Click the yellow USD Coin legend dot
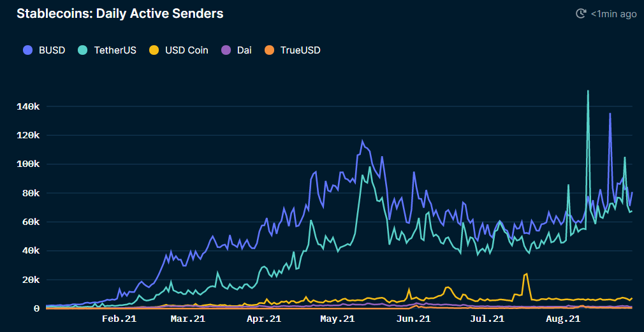Viewport: 644px width, 332px height. 154,50
